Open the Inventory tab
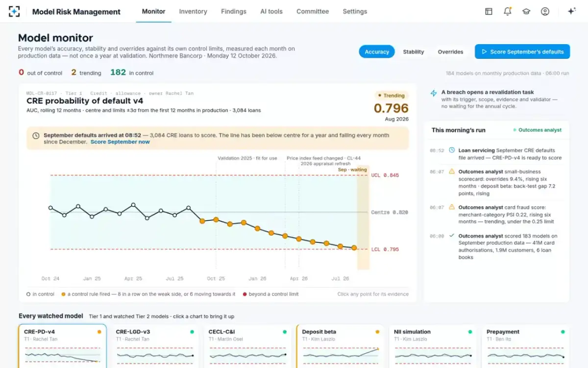 pos(193,11)
